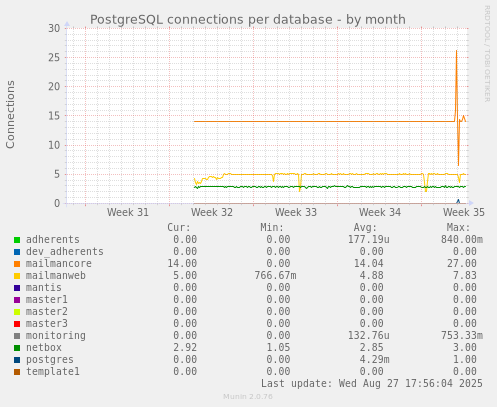Click the orange mailmancore spike peak
This screenshot has height=407, width=497.
[x=456, y=51]
